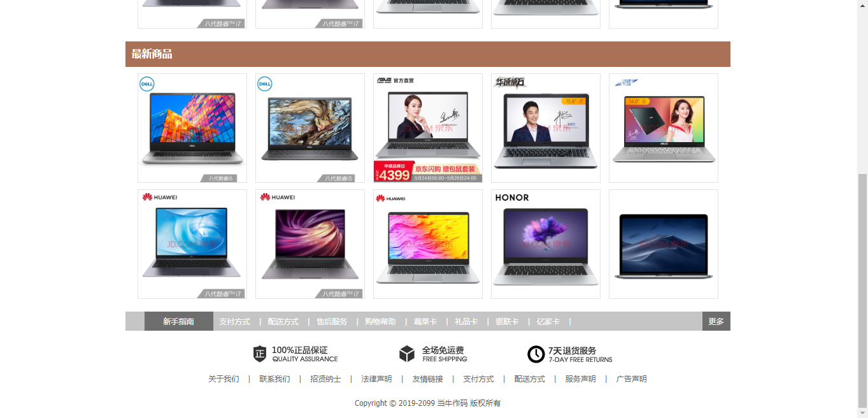View Huawei laptop with purple swirl wallpaper

pyautogui.click(x=310, y=244)
